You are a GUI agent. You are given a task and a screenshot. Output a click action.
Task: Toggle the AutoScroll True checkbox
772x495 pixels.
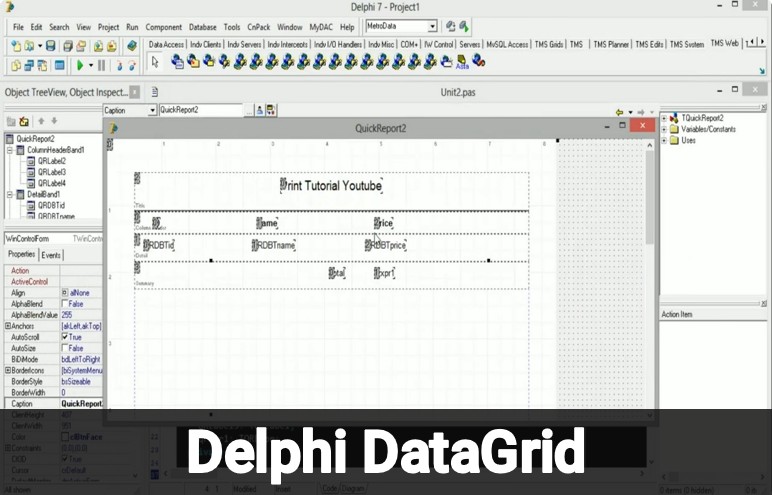64,337
